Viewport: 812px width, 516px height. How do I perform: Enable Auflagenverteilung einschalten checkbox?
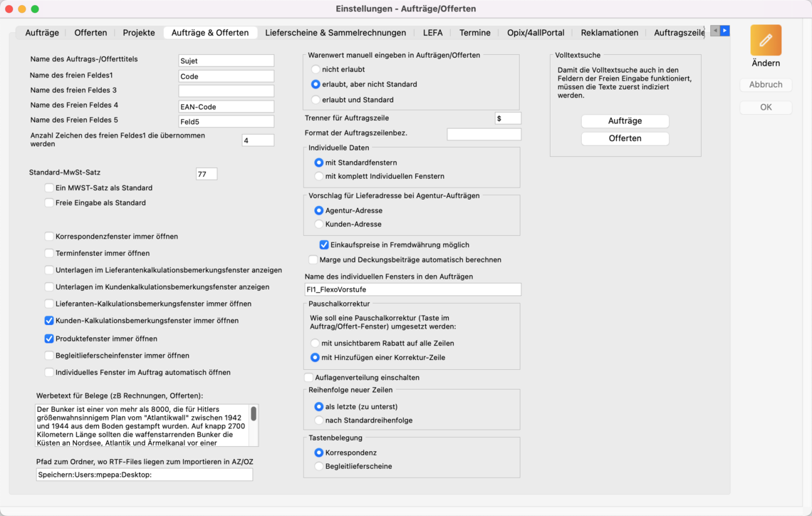pyautogui.click(x=309, y=378)
